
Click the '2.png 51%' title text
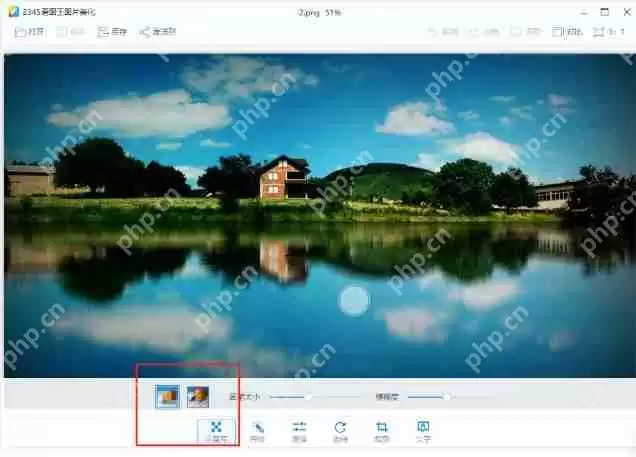[319, 13]
